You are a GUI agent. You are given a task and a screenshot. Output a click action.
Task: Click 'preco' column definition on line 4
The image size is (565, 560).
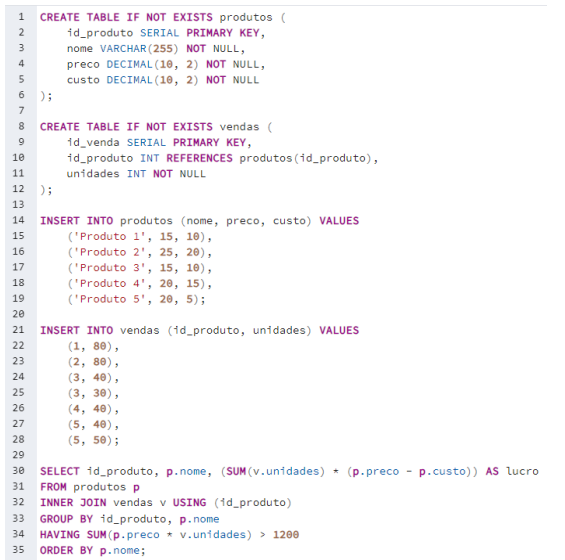pos(83,65)
